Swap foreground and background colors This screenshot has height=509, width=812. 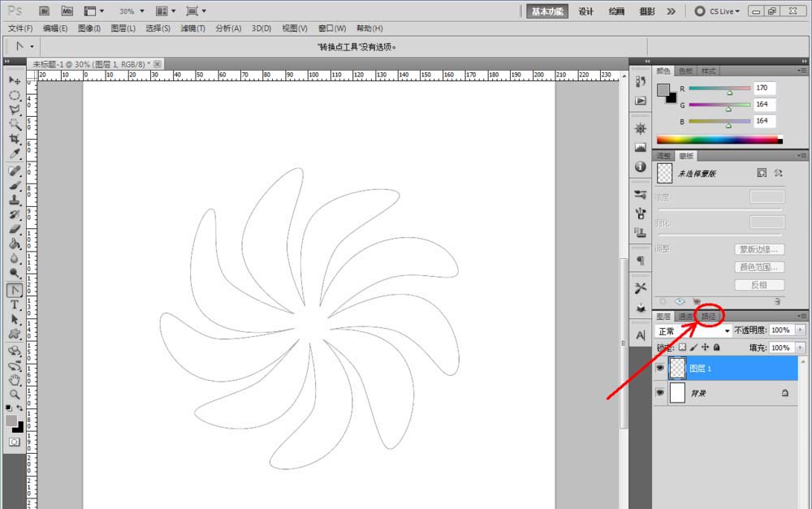pos(19,408)
